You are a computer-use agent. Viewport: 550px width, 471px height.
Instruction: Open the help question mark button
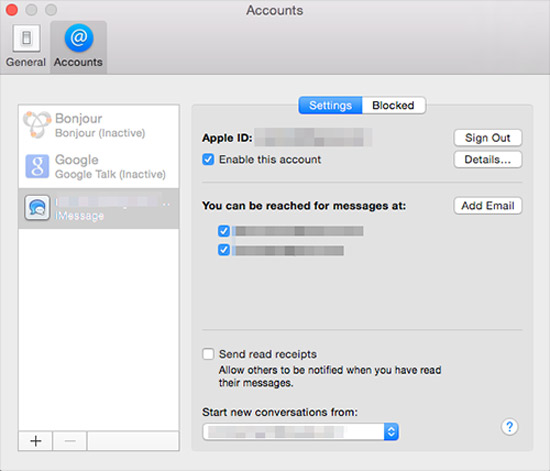point(509,427)
